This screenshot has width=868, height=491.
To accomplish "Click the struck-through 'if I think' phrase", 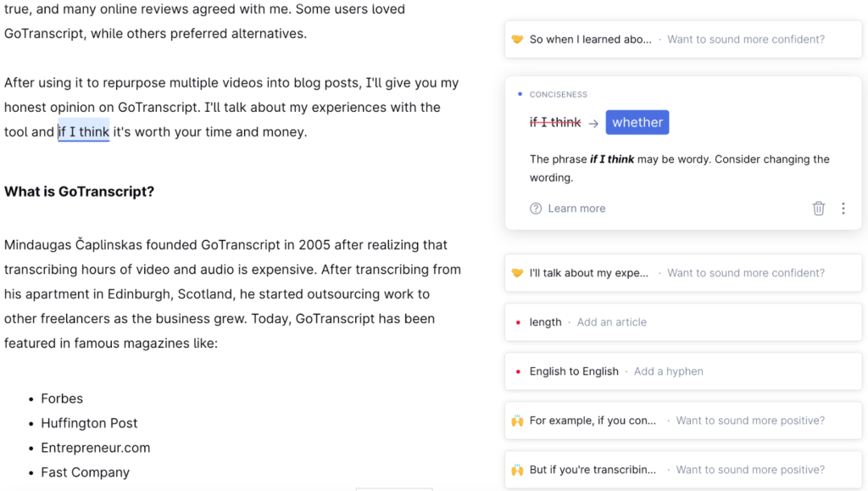I will [x=555, y=123].
